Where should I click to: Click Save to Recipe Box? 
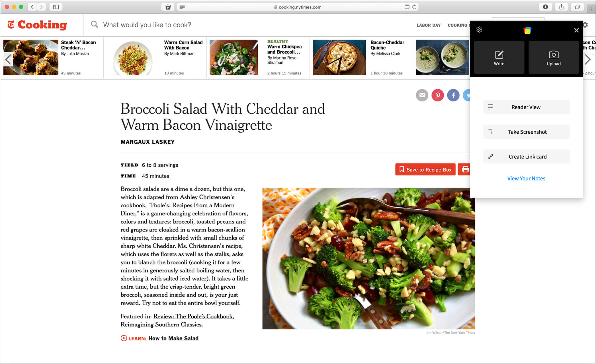click(x=425, y=169)
